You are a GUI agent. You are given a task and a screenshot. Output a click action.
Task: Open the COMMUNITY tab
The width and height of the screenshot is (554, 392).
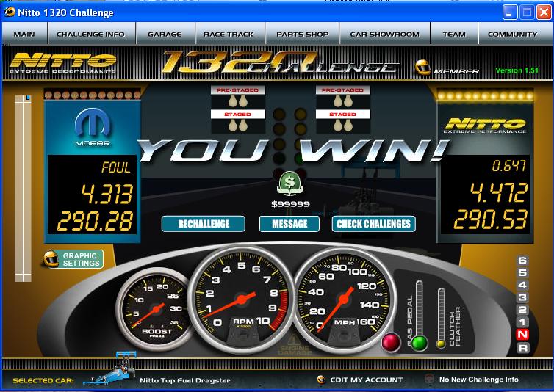point(513,34)
